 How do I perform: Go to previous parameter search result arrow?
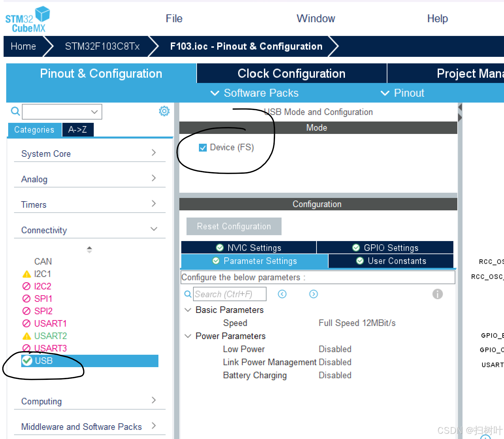click(x=282, y=294)
